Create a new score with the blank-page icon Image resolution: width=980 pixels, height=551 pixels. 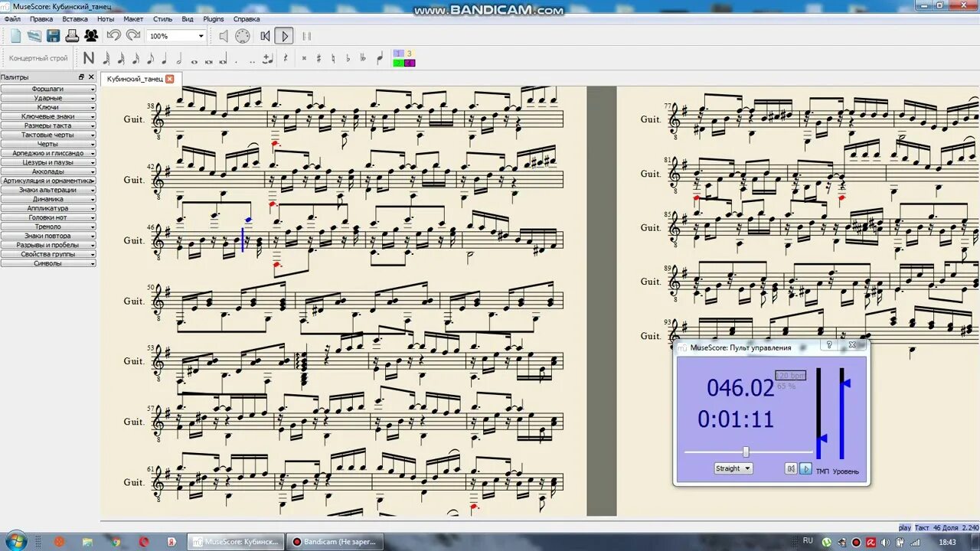pos(16,36)
